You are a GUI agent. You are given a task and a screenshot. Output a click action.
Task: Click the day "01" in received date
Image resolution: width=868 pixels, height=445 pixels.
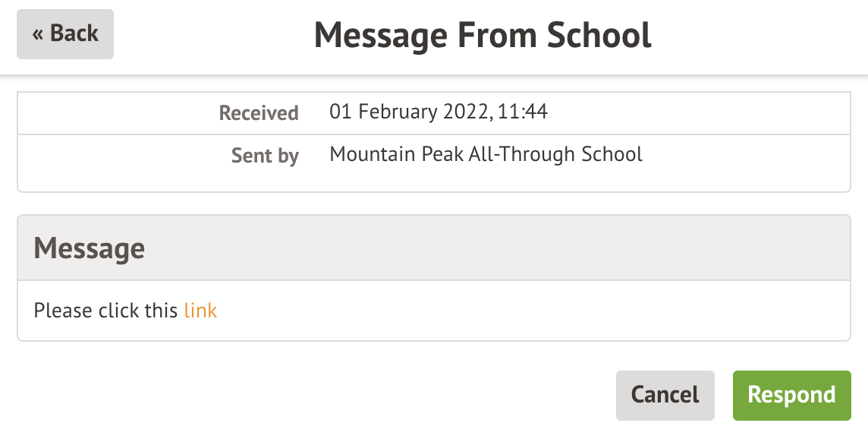tap(341, 112)
